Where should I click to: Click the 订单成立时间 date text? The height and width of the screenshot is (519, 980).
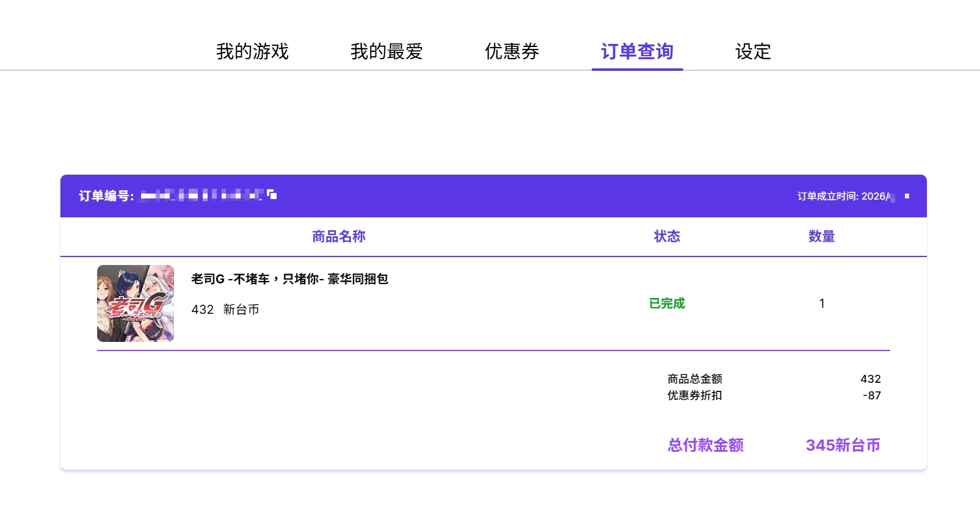click(x=846, y=196)
